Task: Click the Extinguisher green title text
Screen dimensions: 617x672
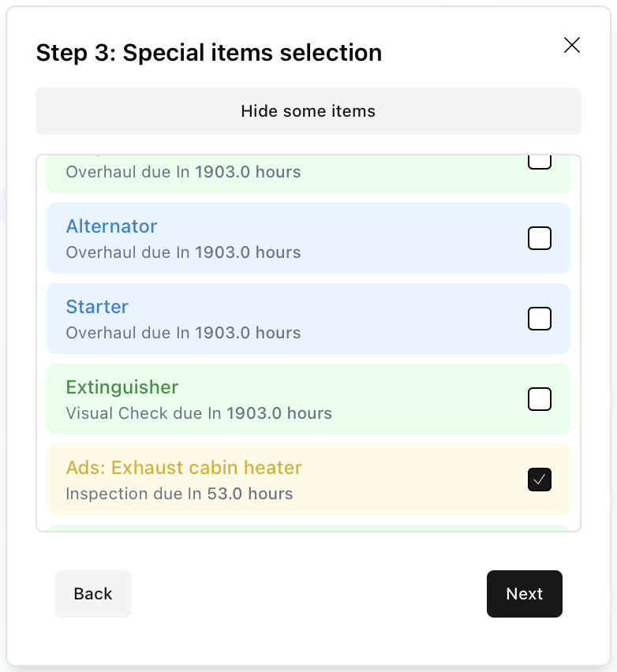Action: click(x=122, y=387)
